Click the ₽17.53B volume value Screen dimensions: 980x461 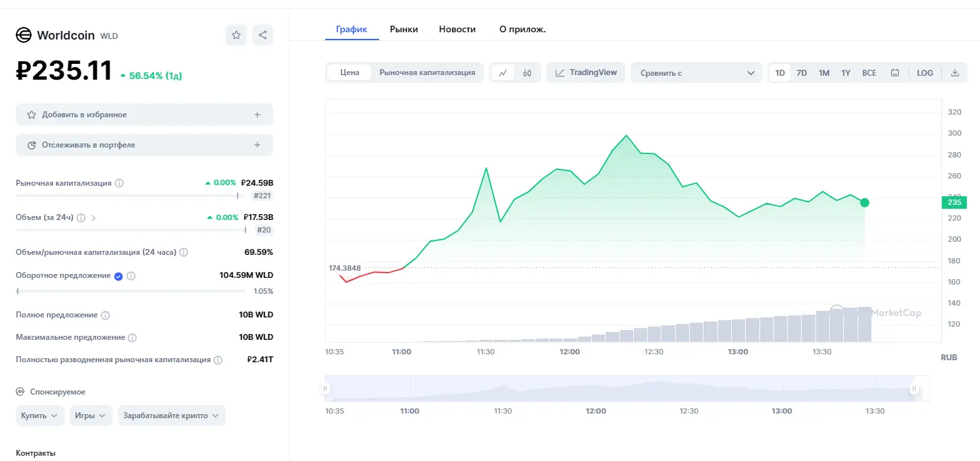pyautogui.click(x=258, y=217)
